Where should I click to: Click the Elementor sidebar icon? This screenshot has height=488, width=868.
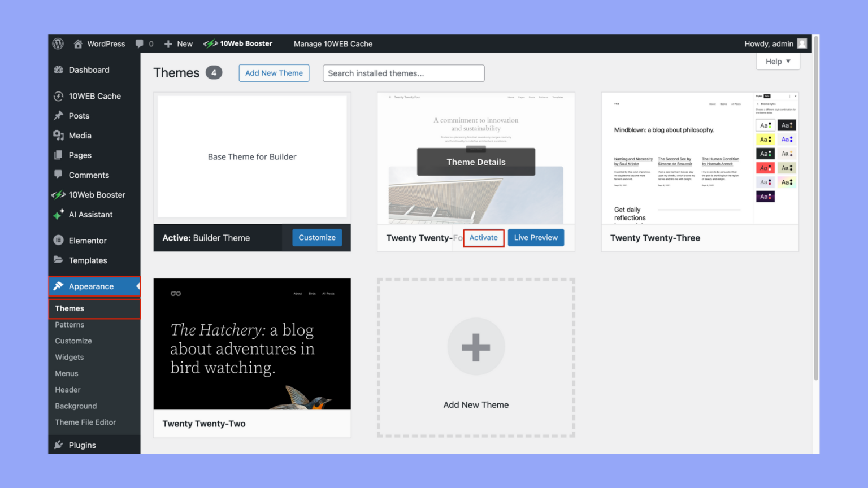(59, 240)
